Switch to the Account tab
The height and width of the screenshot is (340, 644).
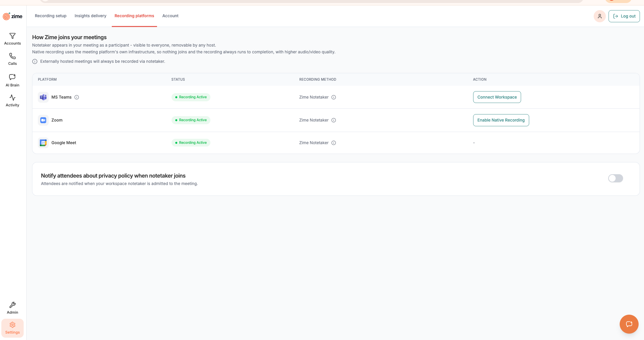[x=170, y=16]
